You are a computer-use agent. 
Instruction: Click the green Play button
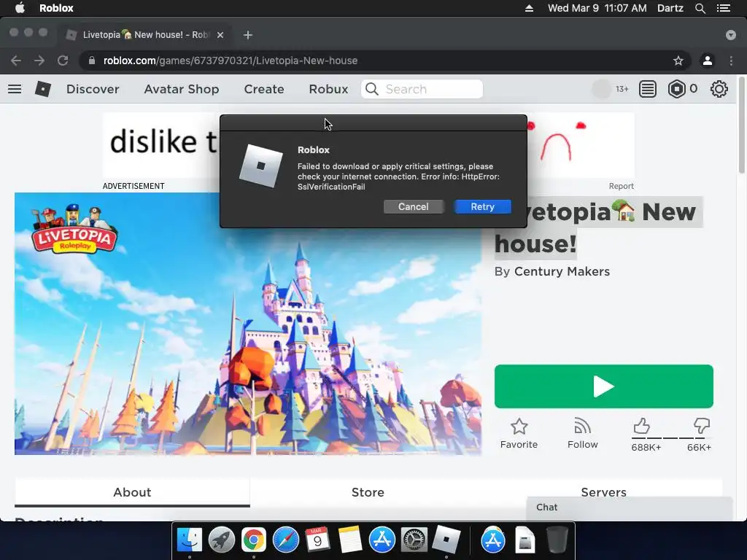tap(603, 386)
